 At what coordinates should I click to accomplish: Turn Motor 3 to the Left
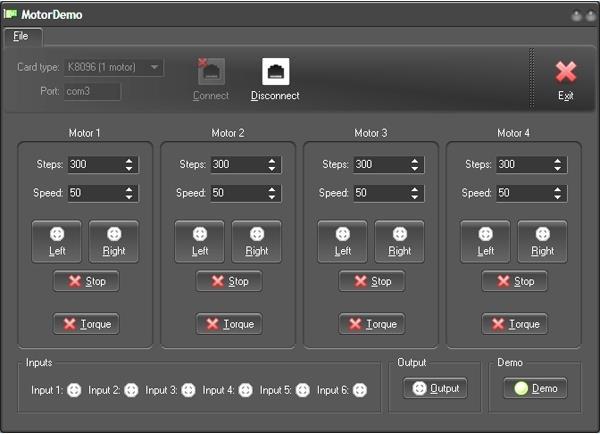(x=343, y=241)
